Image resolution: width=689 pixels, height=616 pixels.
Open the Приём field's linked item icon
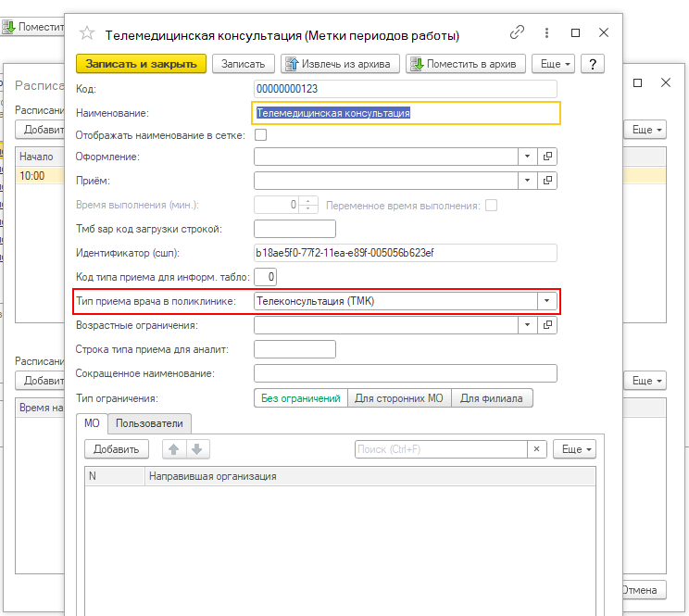(547, 181)
